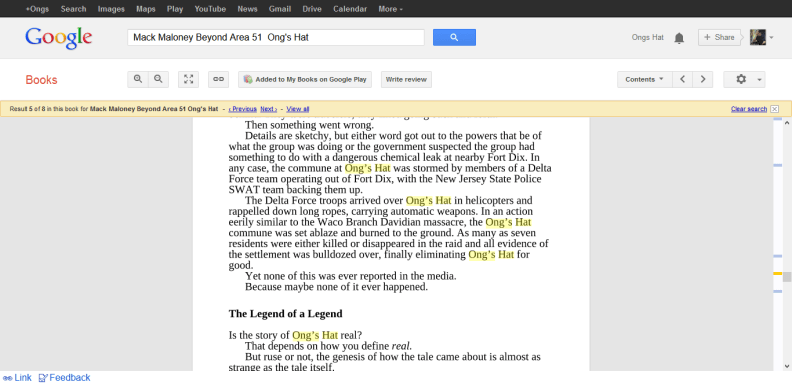
Task: Click the + Share button
Action: pyautogui.click(x=719, y=37)
